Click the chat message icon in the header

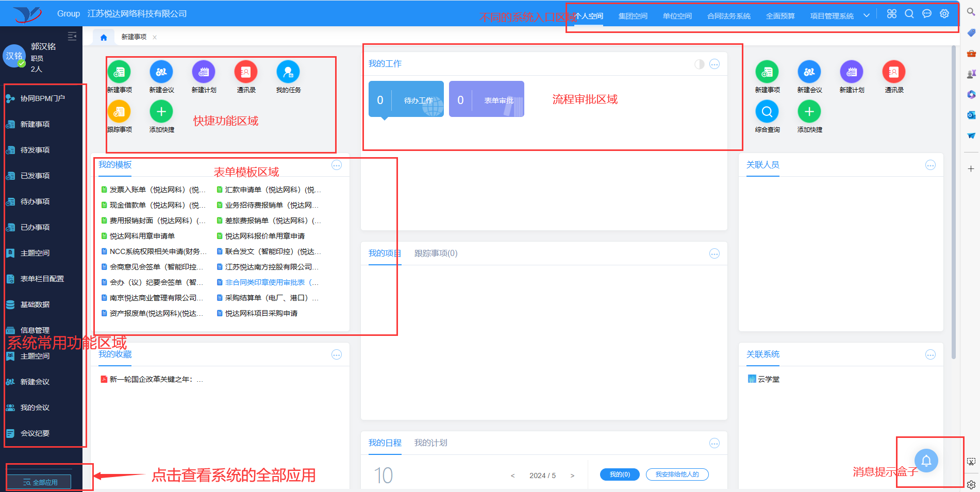926,14
